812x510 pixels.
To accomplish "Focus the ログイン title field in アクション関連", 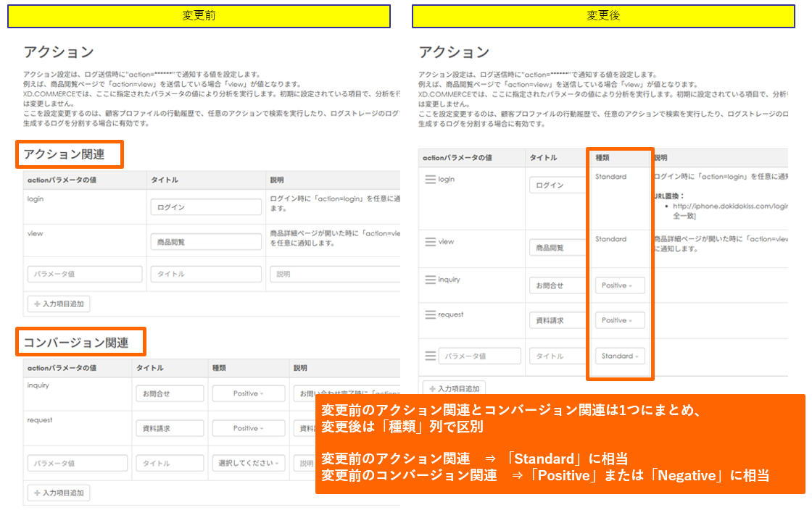I will [206, 207].
